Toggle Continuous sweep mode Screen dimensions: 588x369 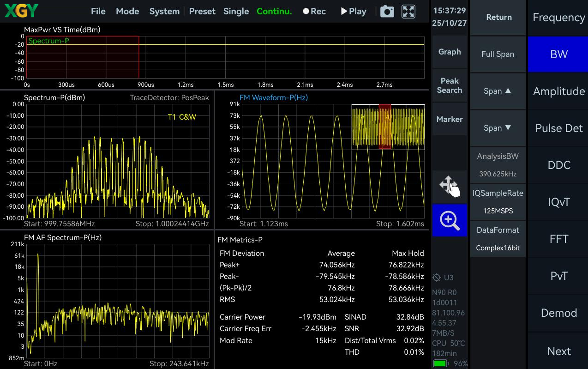tap(274, 12)
